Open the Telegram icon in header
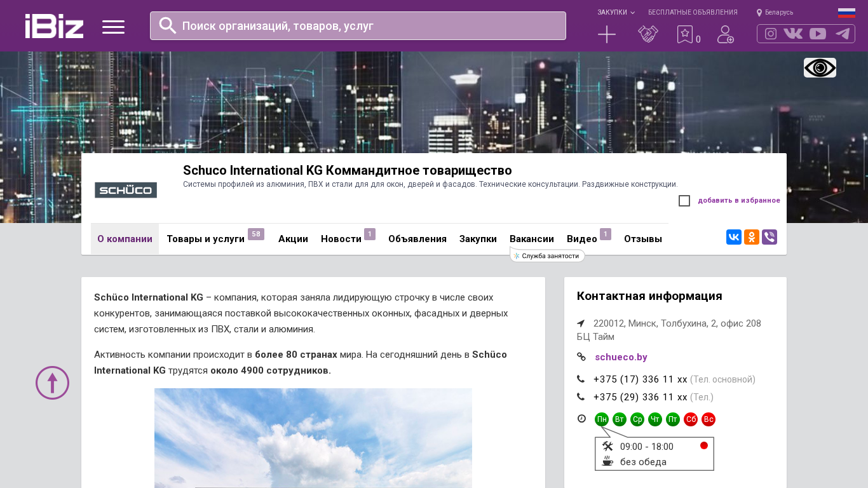The width and height of the screenshot is (868, 488). 843,34
